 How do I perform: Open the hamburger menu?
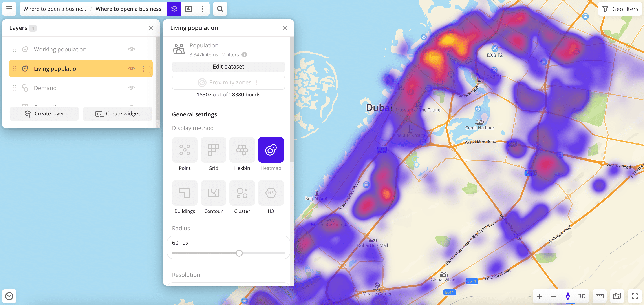(9, 9)
